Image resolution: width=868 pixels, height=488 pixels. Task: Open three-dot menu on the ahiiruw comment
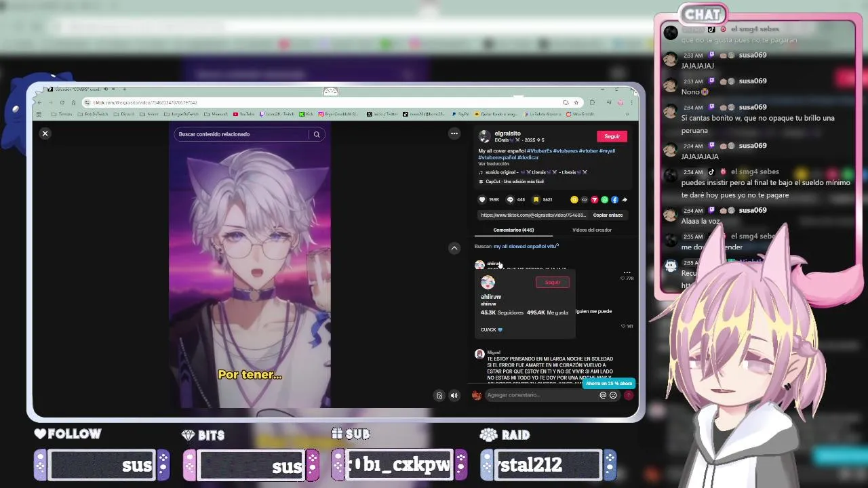(627, 272)
